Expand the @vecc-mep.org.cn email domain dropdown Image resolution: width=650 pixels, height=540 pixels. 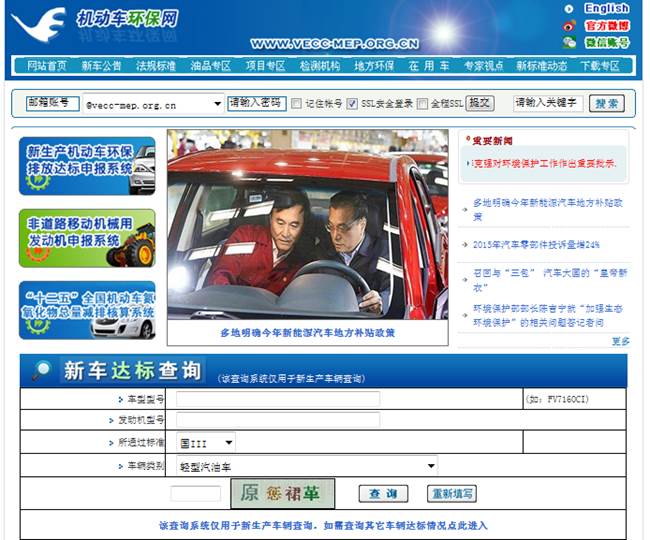[217, 104]
